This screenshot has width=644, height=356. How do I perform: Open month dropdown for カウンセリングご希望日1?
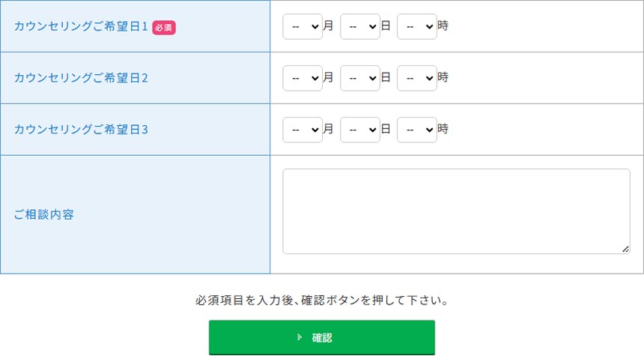click(303, 26)
